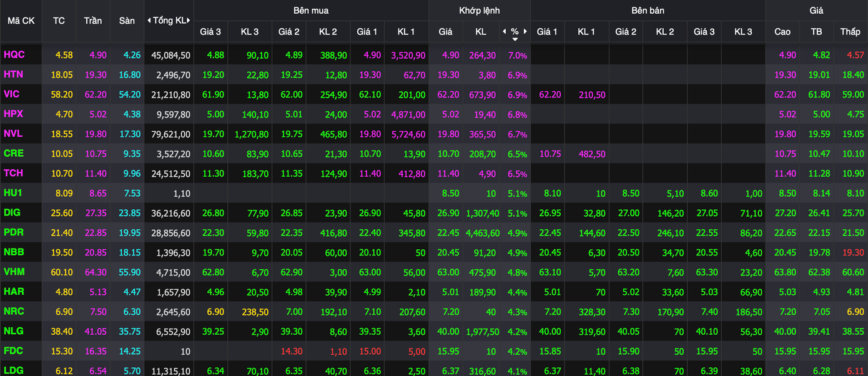Select the Sàn column header

click(x=127, y=21)
